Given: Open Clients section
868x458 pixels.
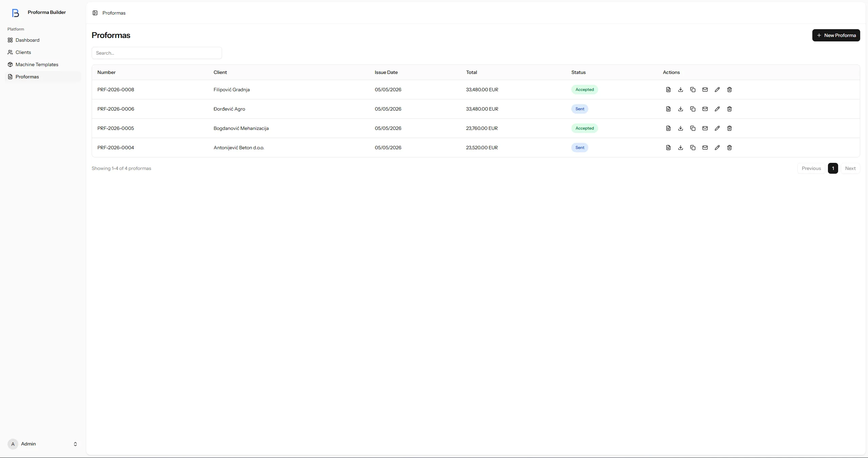Looking at the screenshot, I should 43,52.
